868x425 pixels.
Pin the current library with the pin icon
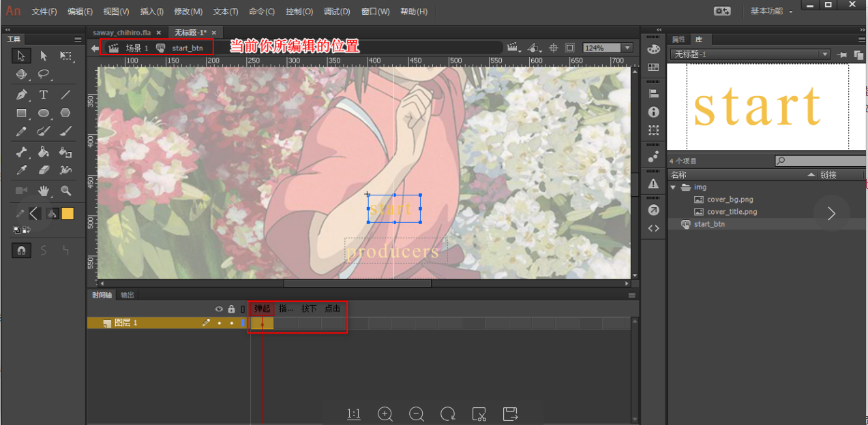coord(842,54)
